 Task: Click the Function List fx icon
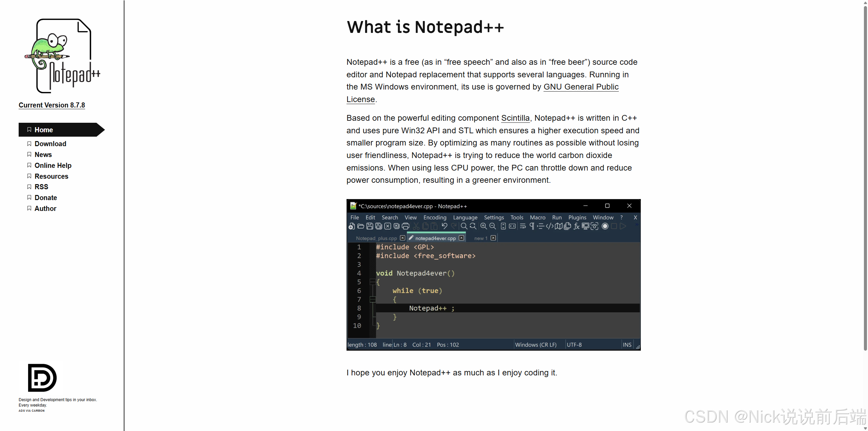pyautogui.click(x=576, y=226)
